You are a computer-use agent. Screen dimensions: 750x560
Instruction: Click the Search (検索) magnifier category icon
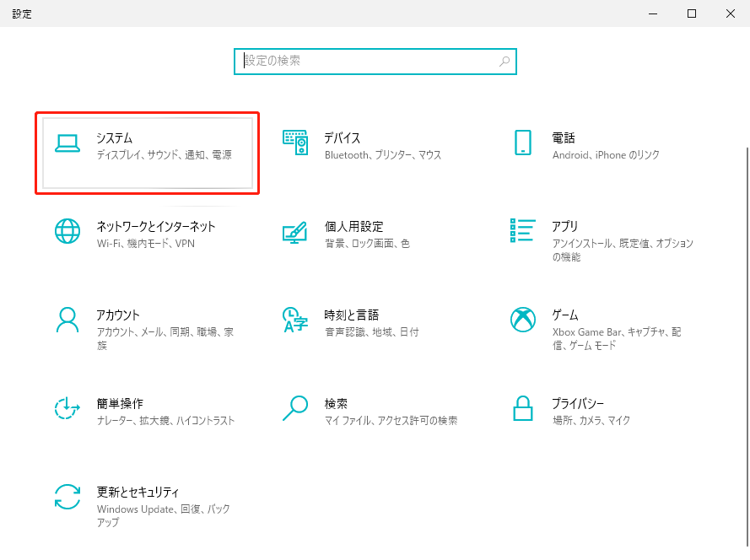(x=295, y=408)
